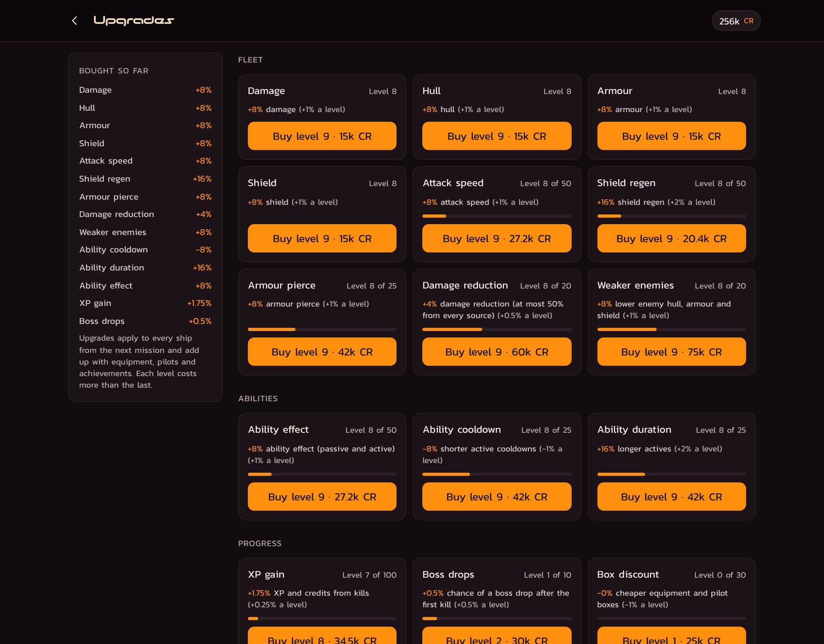Click the Attack speed progress bar
The height and width of the screenshot is (644, 824).
coord(497,216)
